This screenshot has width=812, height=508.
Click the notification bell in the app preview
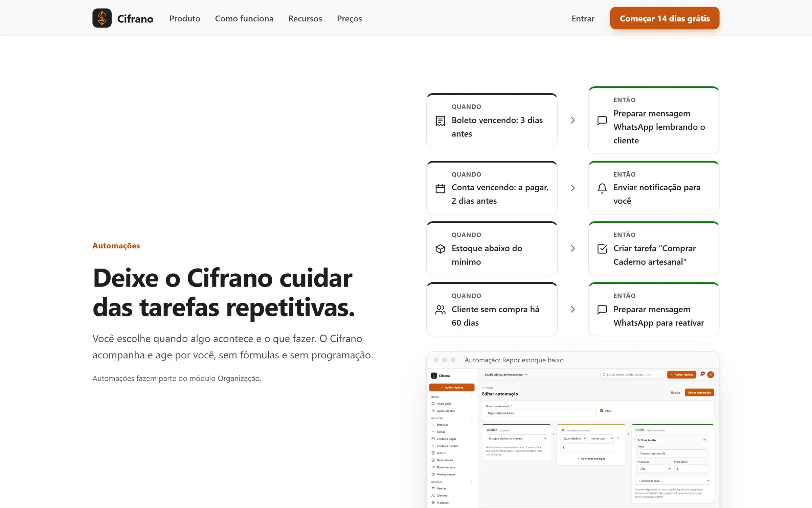(702, 374)
